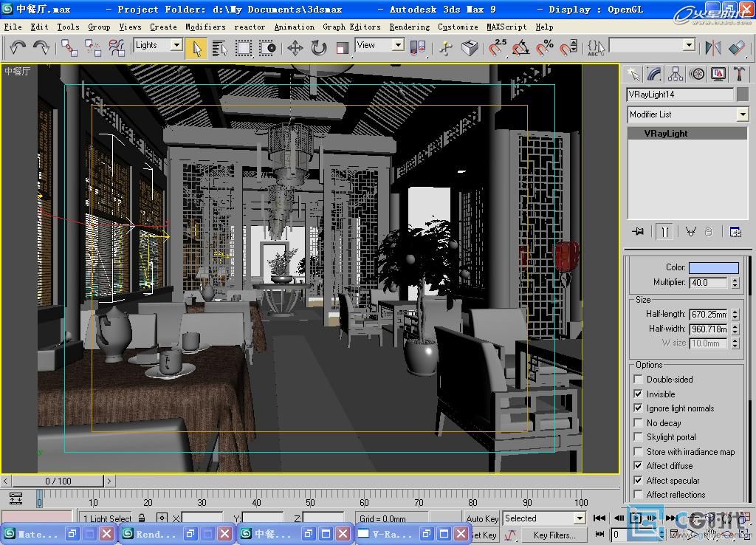Click the Mirror tool
The height and width of the screenshot is (545, 756).
coord(712,48)
